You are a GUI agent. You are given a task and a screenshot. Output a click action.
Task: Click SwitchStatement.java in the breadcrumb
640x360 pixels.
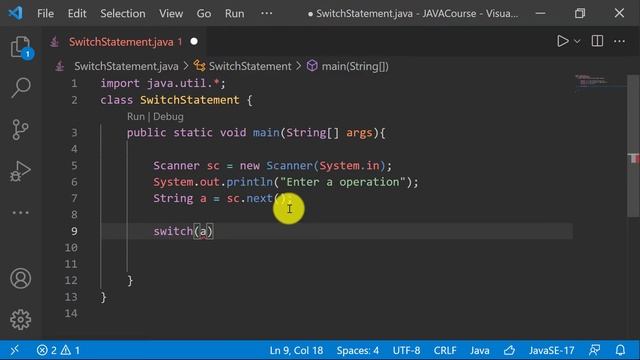click(x=126, y=66)
